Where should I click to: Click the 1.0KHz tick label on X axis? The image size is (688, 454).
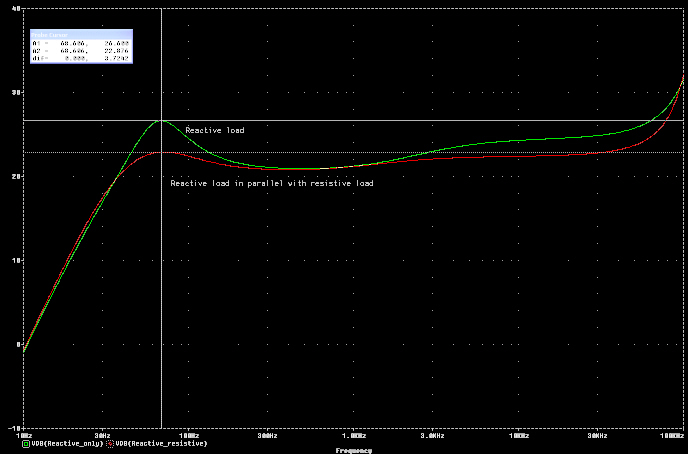tap(352, 436)
